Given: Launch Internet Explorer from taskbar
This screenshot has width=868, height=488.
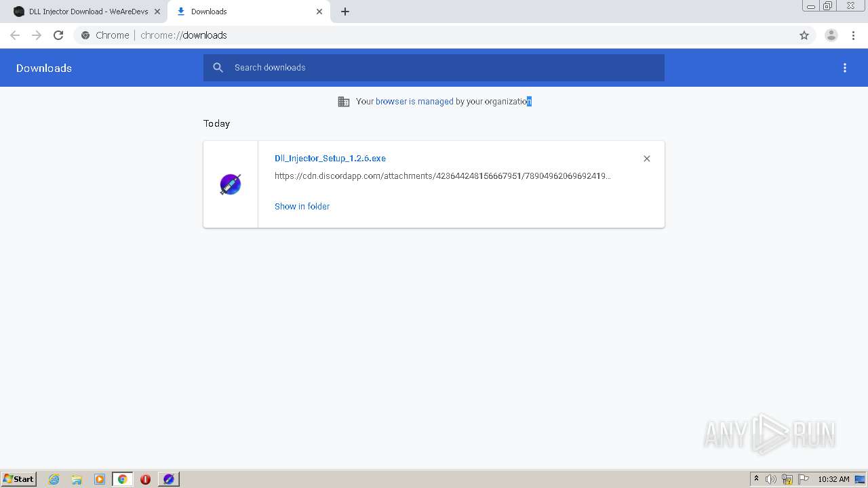Looking at the screenshot, I should point(54,479).
